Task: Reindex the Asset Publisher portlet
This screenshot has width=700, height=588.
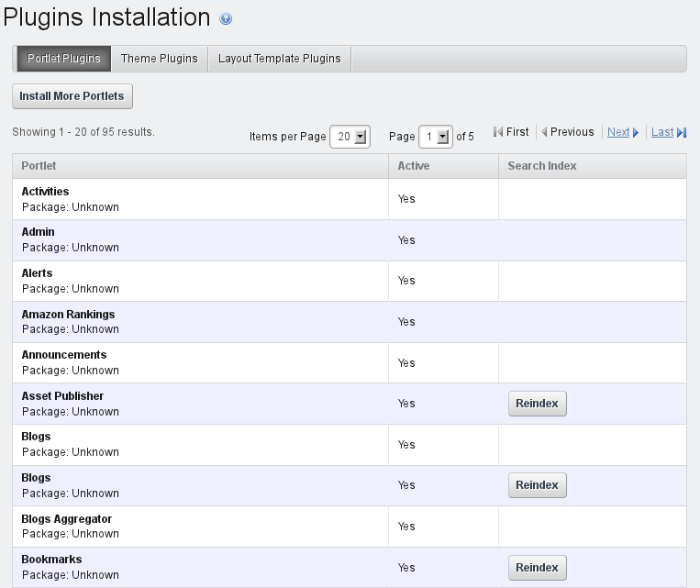Action: point(538,404)
